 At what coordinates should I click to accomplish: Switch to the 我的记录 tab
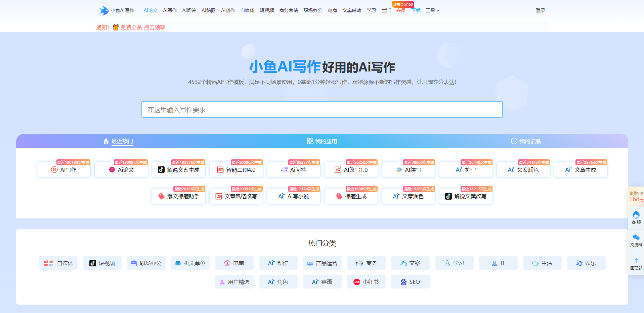[526, 141]
